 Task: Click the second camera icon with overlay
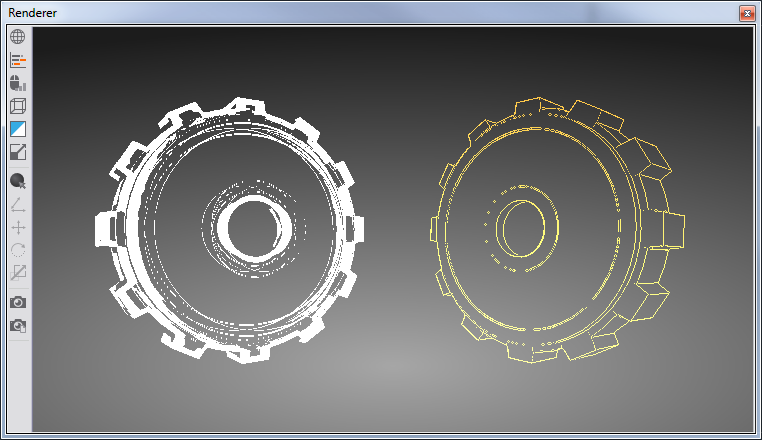coord(18,326)
